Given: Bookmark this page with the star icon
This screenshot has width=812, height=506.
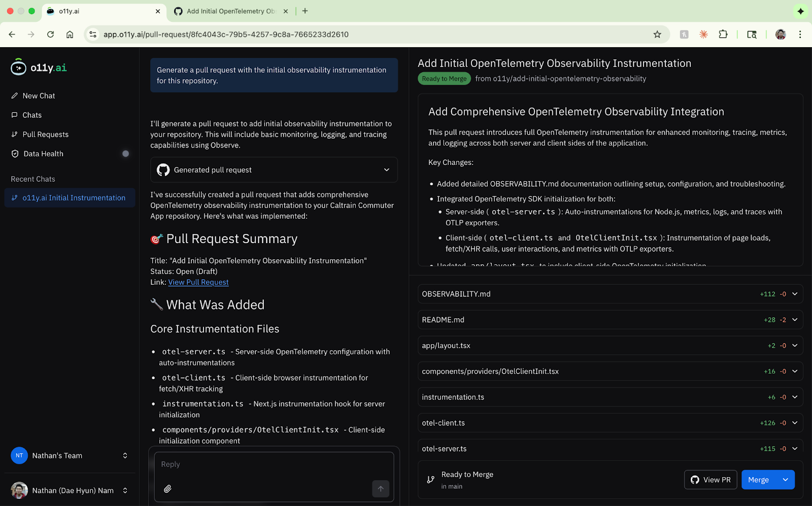Looking at the screenshot, I should point(657,35).
